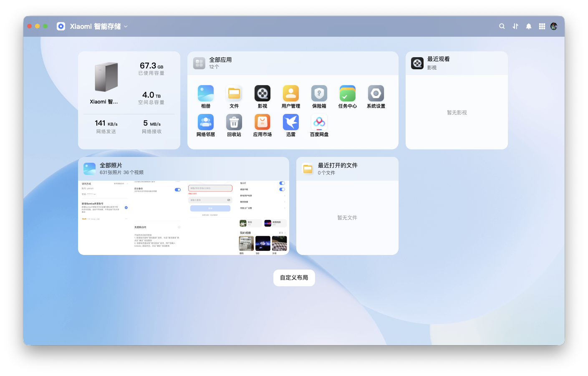Open the photo preview with Samba settings screenshot
Image resolution: width=588 pixels, height=376 pixels.
point(105,218)
